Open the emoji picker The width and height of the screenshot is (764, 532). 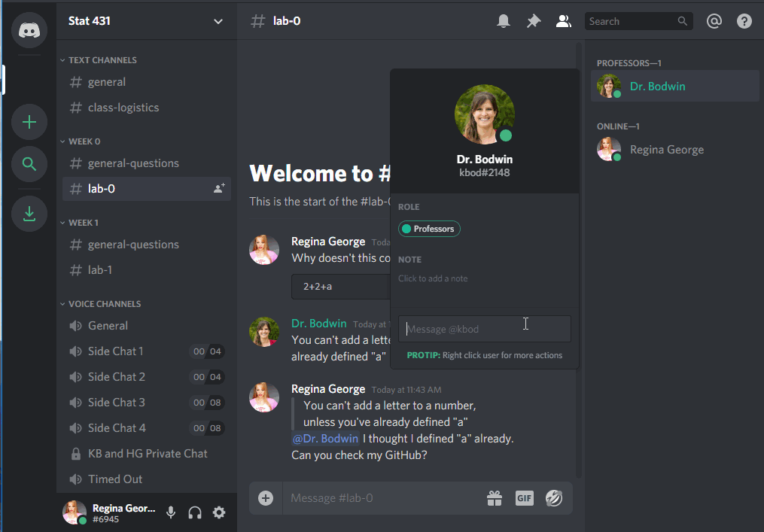point(554,497)
